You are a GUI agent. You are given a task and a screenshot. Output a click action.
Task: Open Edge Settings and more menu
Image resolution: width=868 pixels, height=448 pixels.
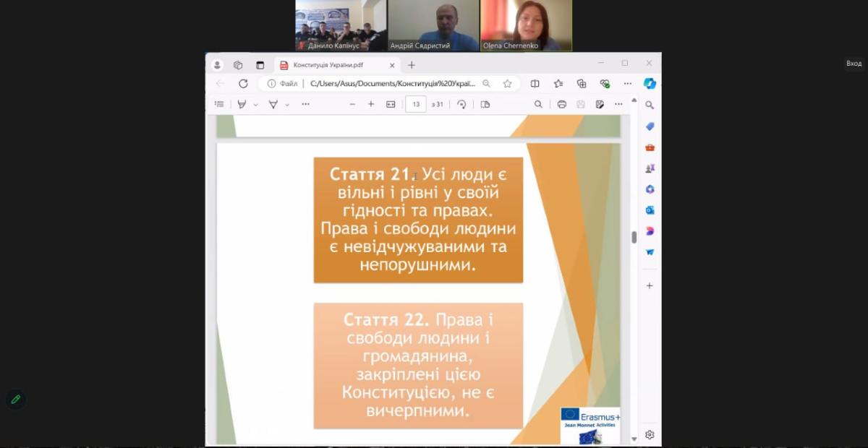(627, 84)
